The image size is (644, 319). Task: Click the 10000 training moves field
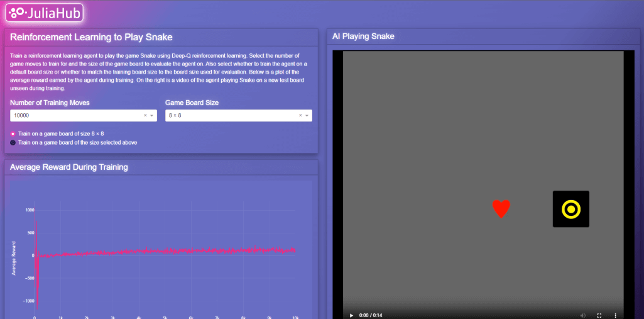pos(75,116)
